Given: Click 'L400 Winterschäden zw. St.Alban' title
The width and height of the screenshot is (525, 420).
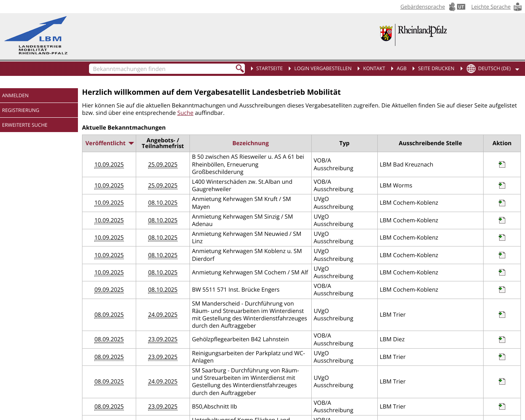Looking at the screenshot, I should 242,185.
